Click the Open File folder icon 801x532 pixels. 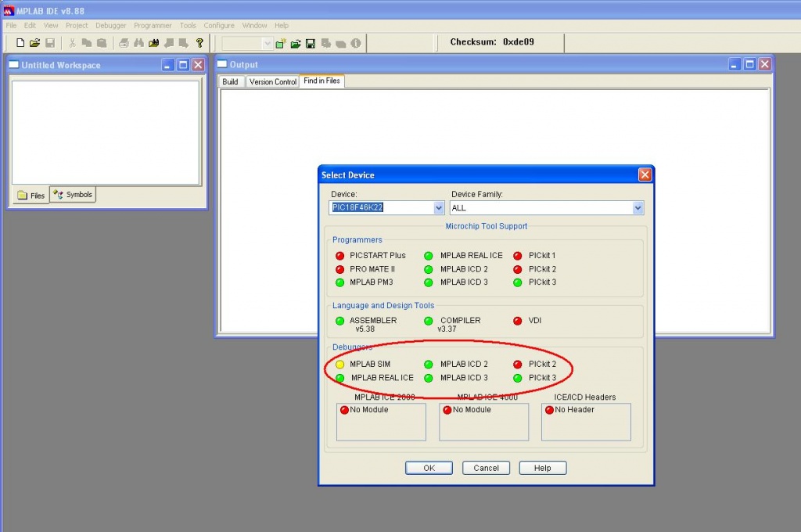pos(34,43)
